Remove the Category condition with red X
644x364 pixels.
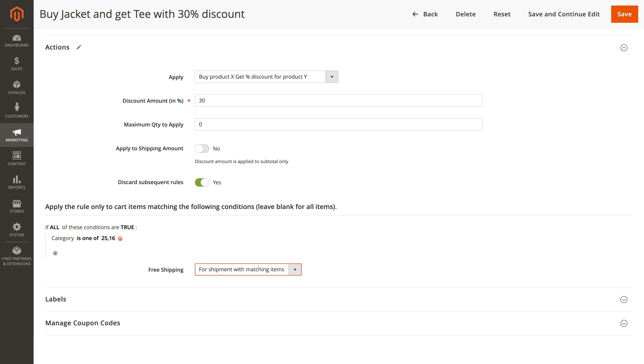tap(120, 238)
